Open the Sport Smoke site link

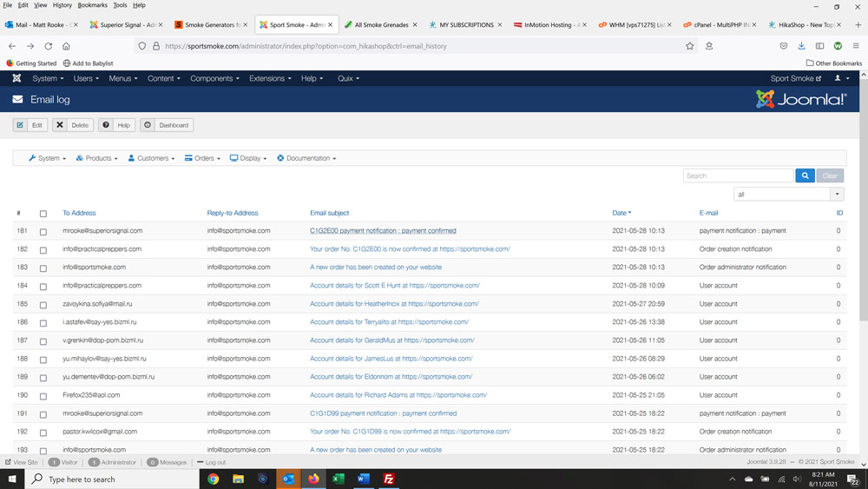click(795, 79)
